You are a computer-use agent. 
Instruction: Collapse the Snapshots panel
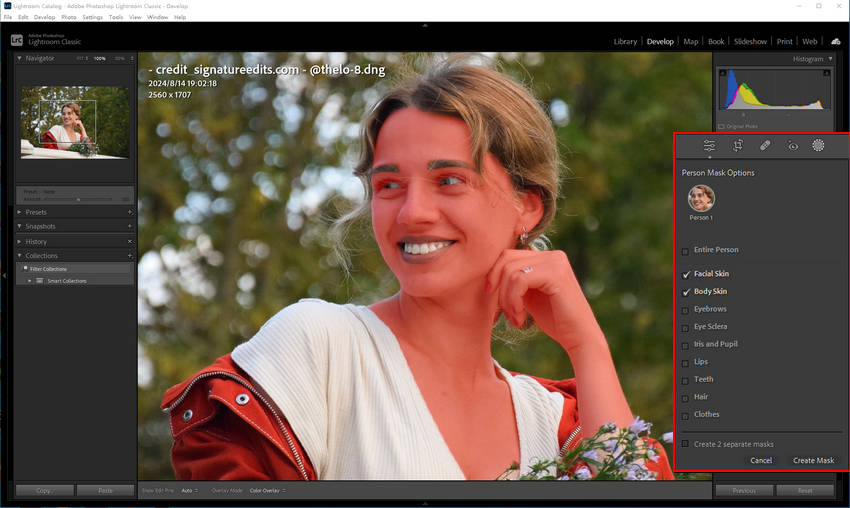coord(20,226)
